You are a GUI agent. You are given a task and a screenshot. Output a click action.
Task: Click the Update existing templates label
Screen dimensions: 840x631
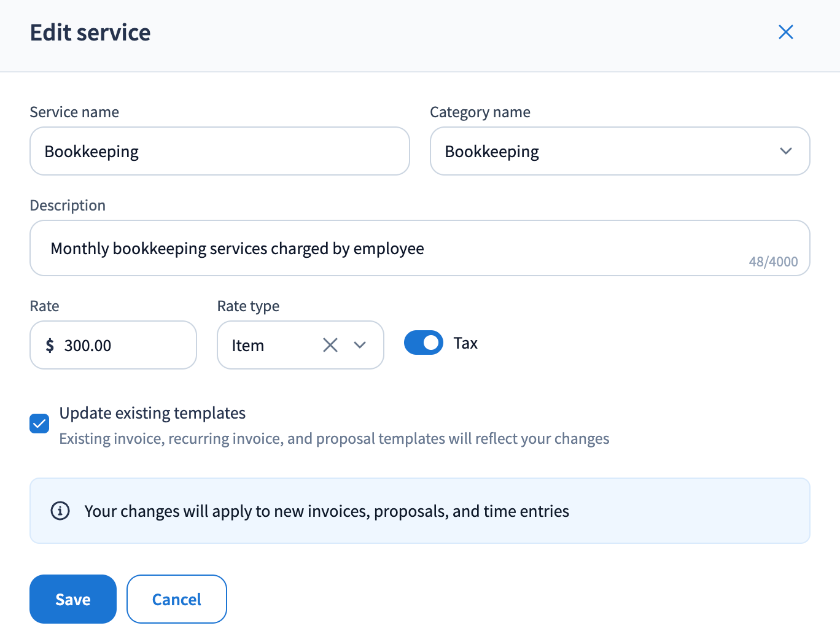(x=152, y=413)
